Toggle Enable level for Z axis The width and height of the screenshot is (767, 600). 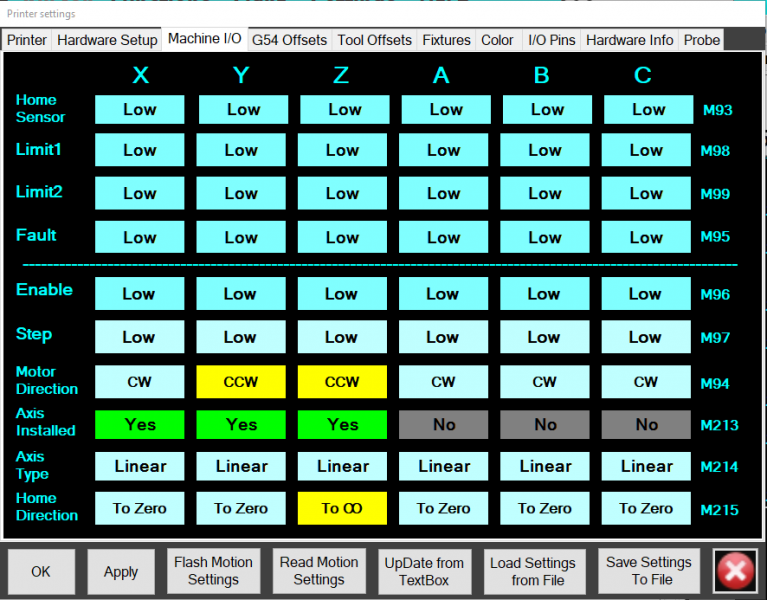(x=342, y=293)
